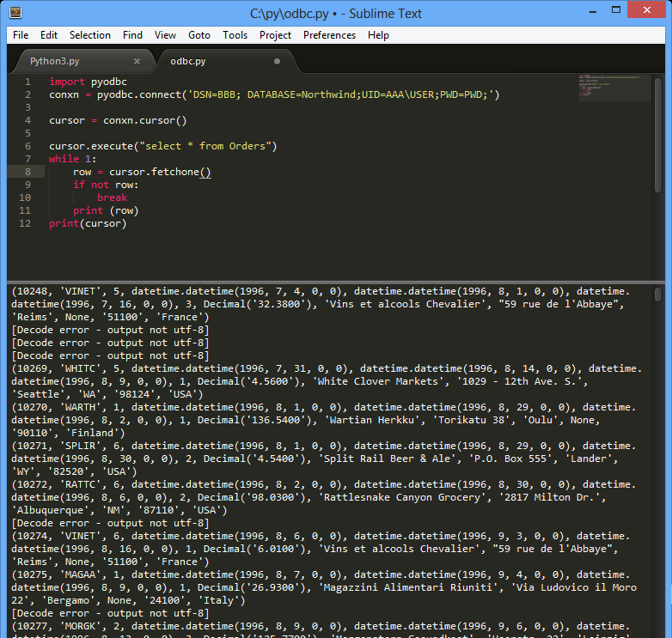The height and width of the screenshot is (638, 672).
Task: Click line number 6 in the gutter
Action: pyautogui.click(x=27, y=146)
